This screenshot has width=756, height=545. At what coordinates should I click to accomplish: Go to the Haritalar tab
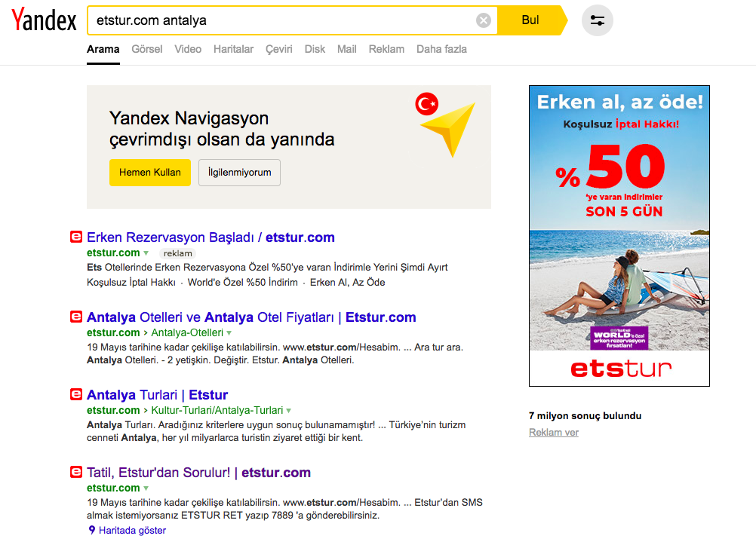pos(233,49)
